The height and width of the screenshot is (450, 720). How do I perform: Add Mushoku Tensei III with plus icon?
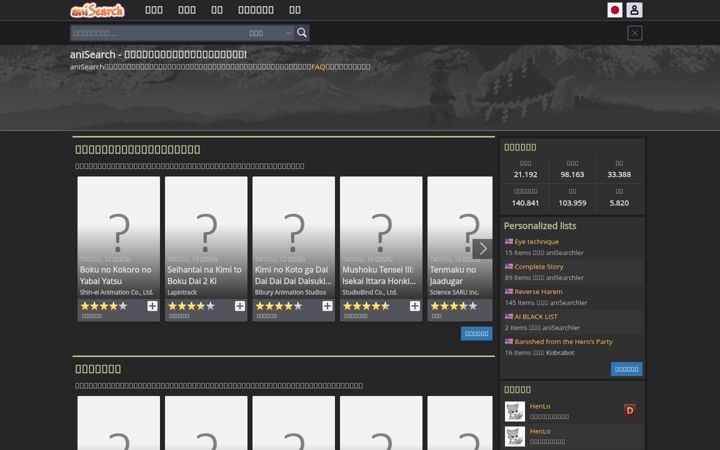coord(415,306)
